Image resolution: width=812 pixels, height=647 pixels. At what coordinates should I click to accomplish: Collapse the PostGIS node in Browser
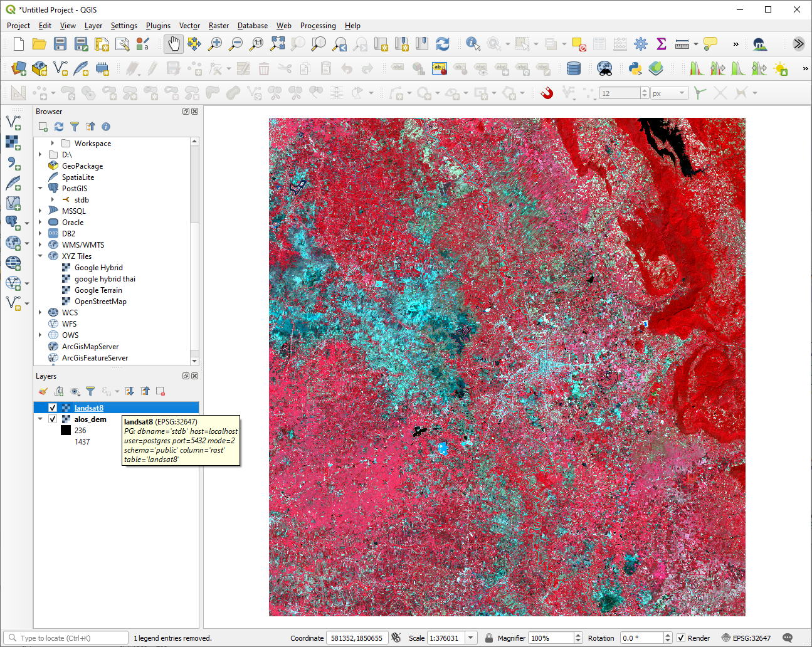(x=40, y=188)
